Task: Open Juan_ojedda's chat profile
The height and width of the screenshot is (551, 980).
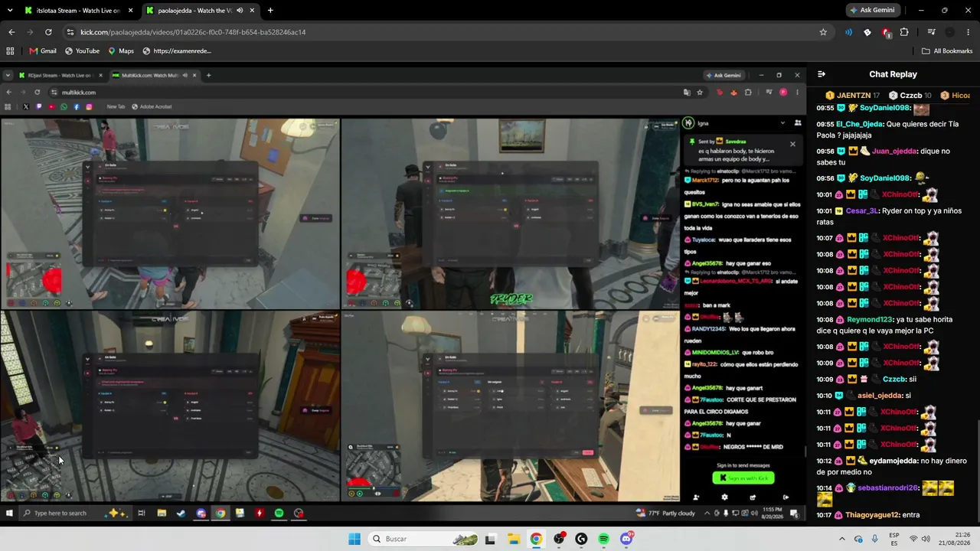Action: coord(894,152)
